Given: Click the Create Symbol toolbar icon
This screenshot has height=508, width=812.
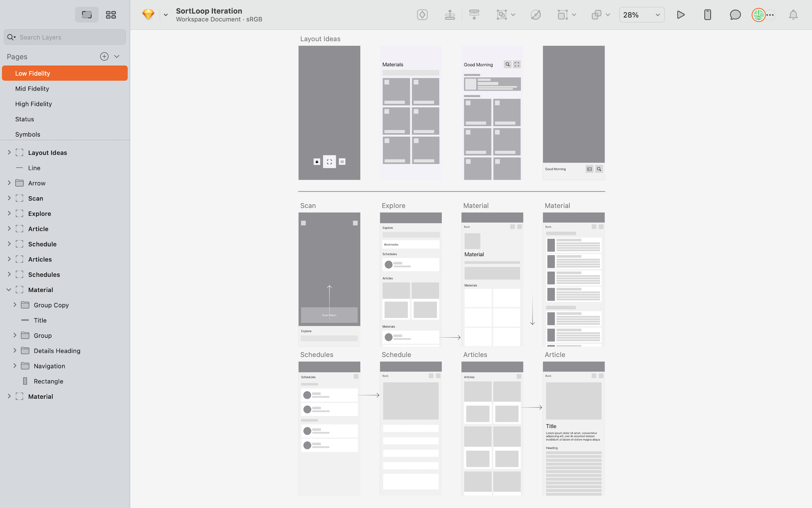Looking at the screenshot, I should pyautogui.click(x=422, y=15).
